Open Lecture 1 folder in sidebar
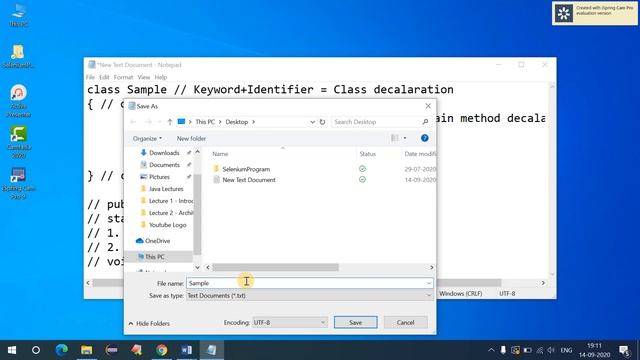This screenshot has width=640, height=360. pos(171,201)
